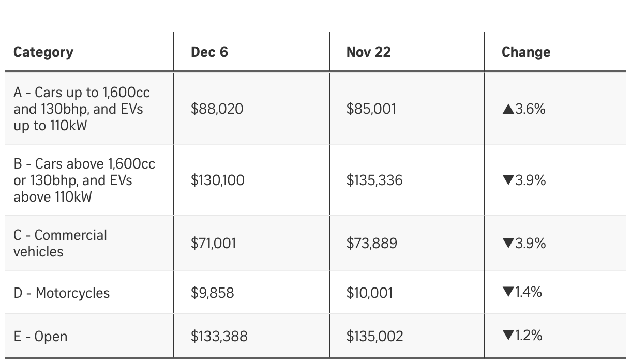Select the $10,001 motorcycle price
Screen dimensions: 631x364
click(x=369, y=293)
